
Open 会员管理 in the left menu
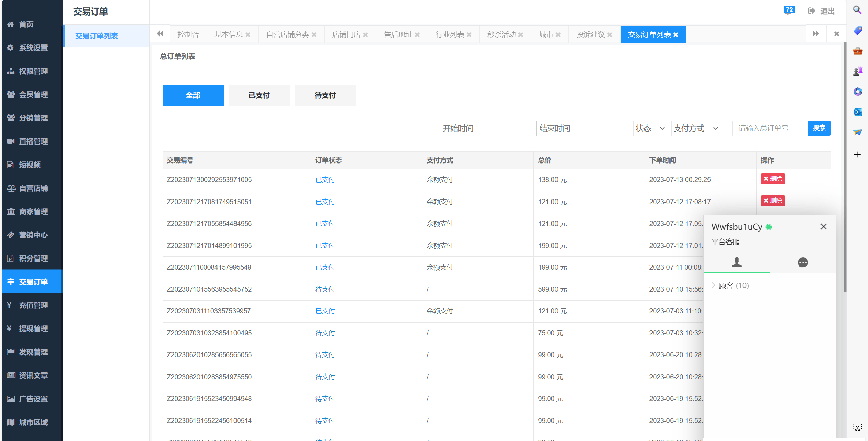click(33, 95)
